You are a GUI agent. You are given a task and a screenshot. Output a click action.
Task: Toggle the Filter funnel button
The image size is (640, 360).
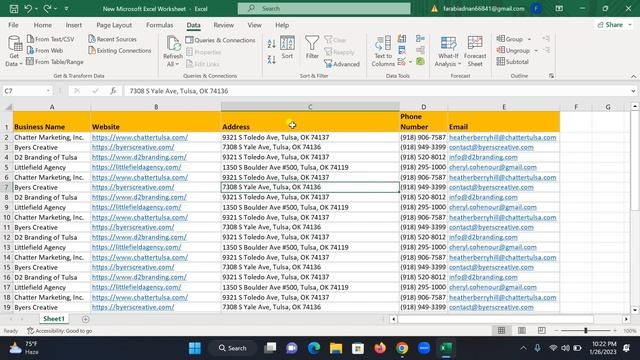(312, 47)
